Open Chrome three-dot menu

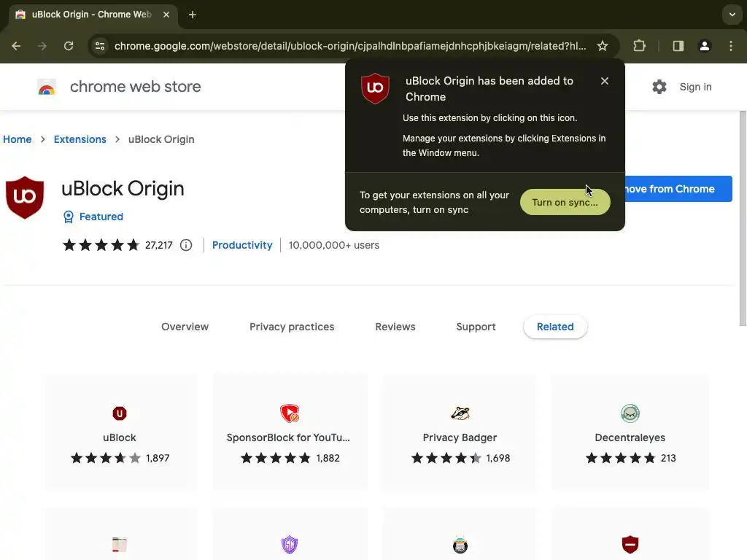coord(731,46)
